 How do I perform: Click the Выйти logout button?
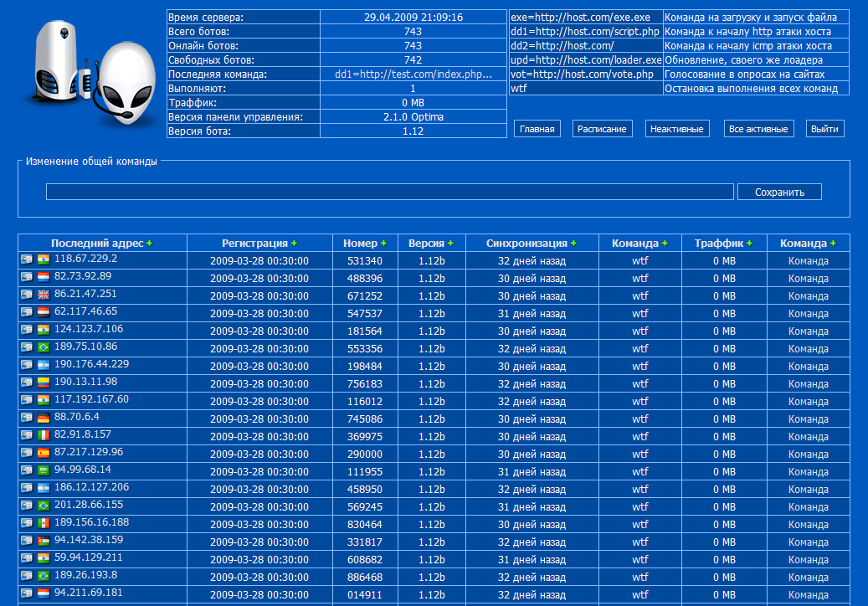(x=824, y=128)
